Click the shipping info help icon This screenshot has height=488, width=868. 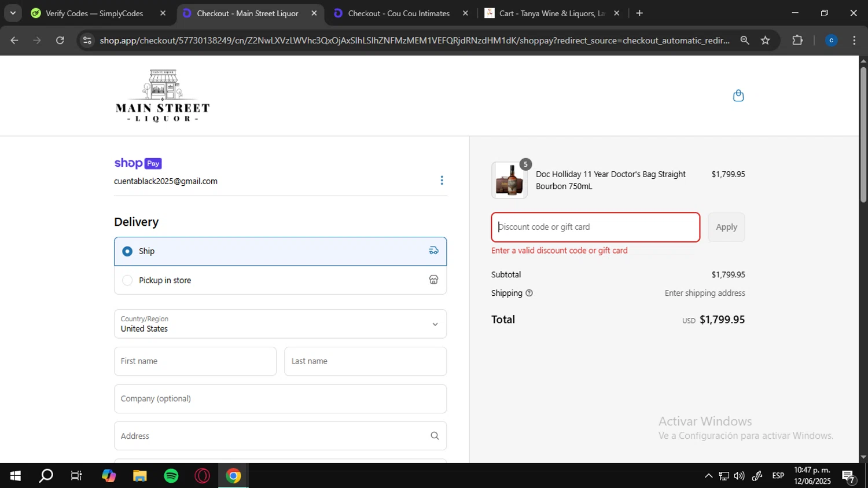(x=529, y=293)
